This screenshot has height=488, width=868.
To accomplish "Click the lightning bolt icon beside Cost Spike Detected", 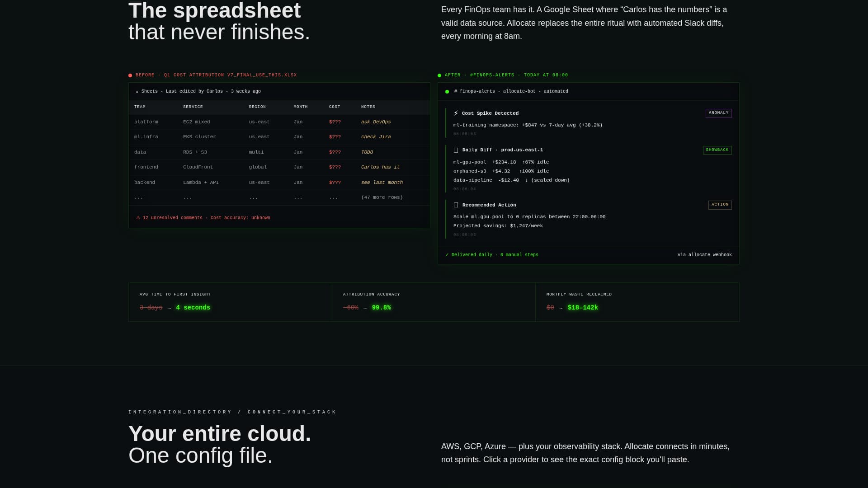I will pos(456,113).
